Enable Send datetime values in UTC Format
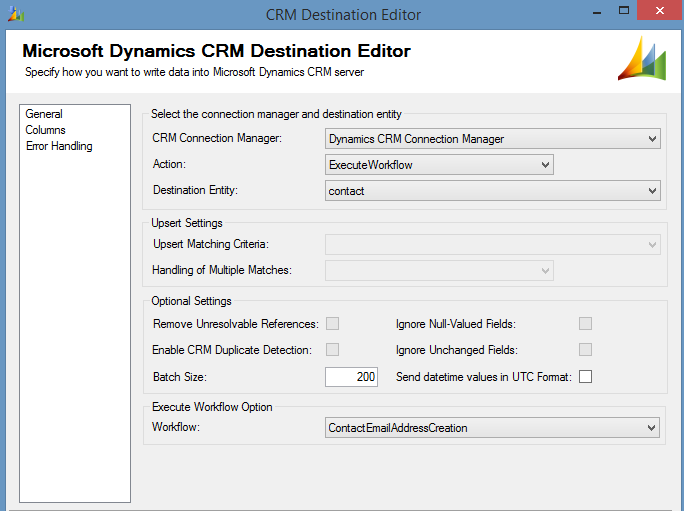 click(586, 376)
